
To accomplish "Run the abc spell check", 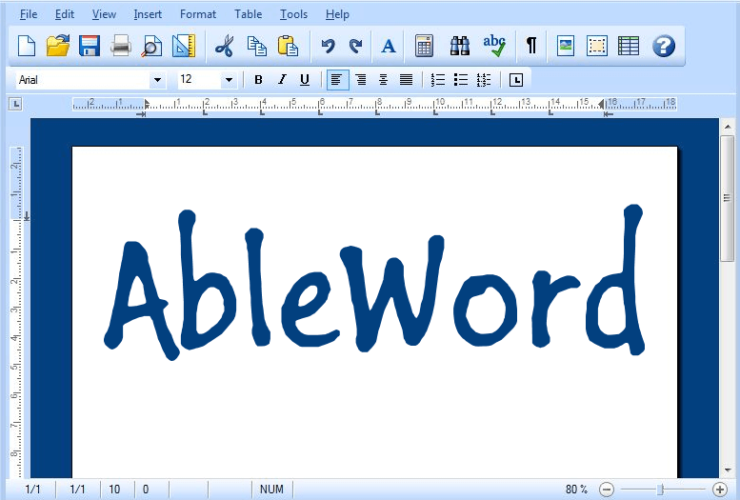I will [494, 46].
